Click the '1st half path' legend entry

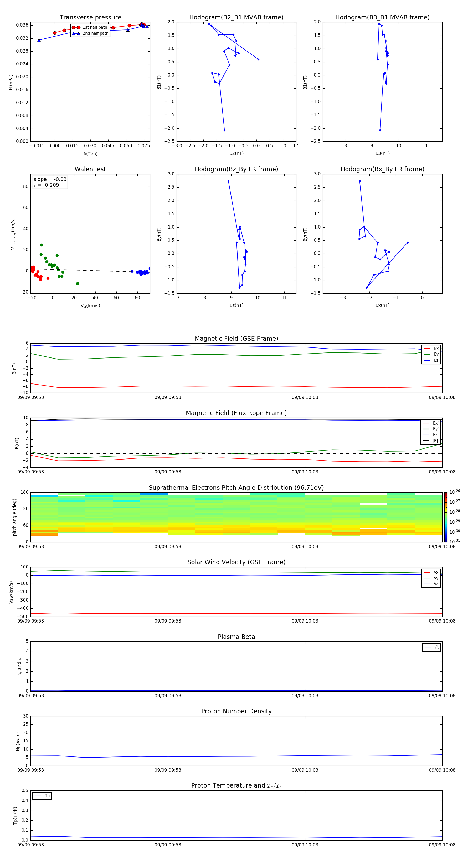click(90, 27)
